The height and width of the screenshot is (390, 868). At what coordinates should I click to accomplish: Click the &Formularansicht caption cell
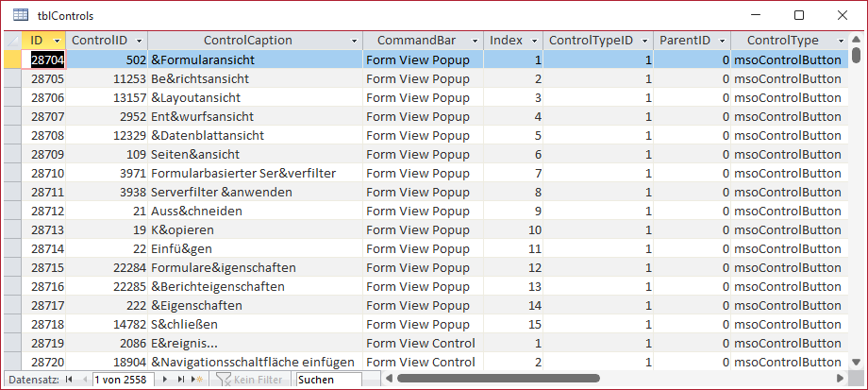[x=255, y=59]
